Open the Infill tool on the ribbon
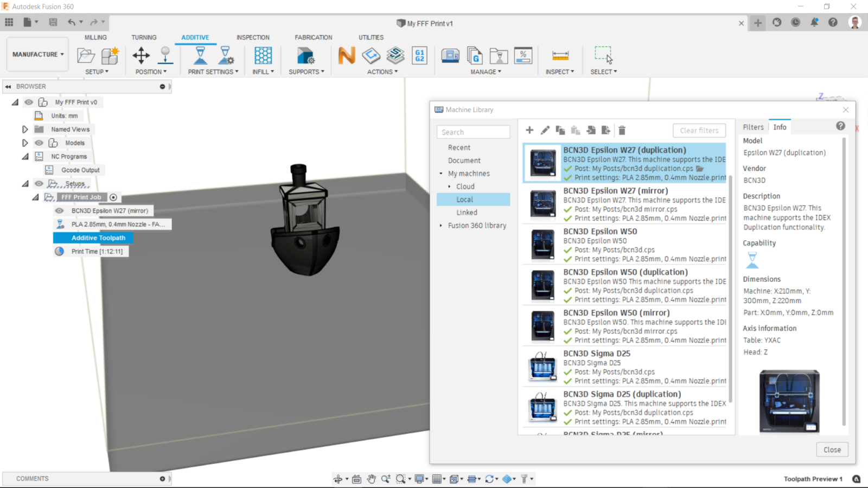This screenshot has width=868, height=488. pyautogui.click(x=263, y=56)
